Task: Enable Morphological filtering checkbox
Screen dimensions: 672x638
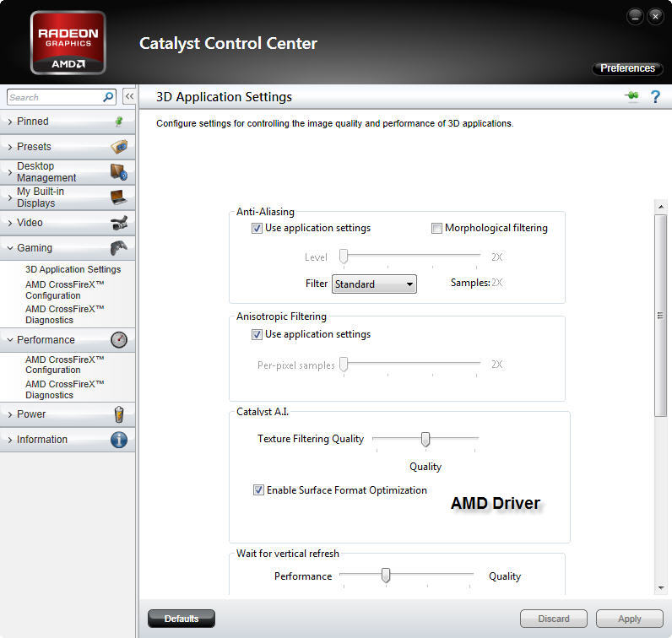Action: 436,229
